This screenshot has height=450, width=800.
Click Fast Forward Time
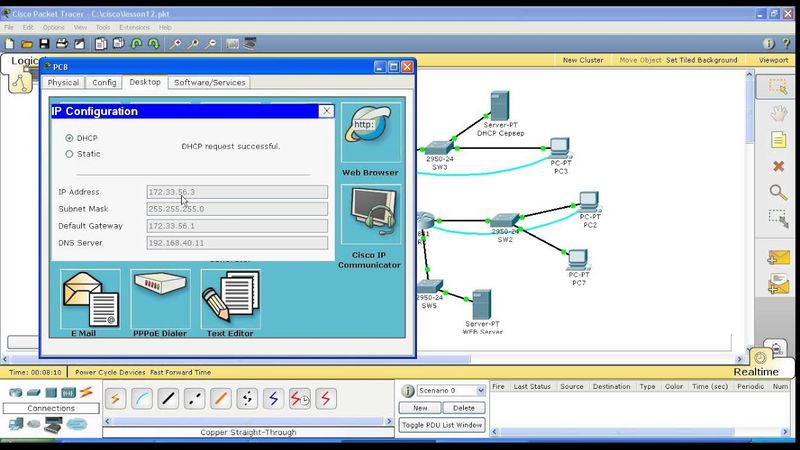click(x=181, y=372)
